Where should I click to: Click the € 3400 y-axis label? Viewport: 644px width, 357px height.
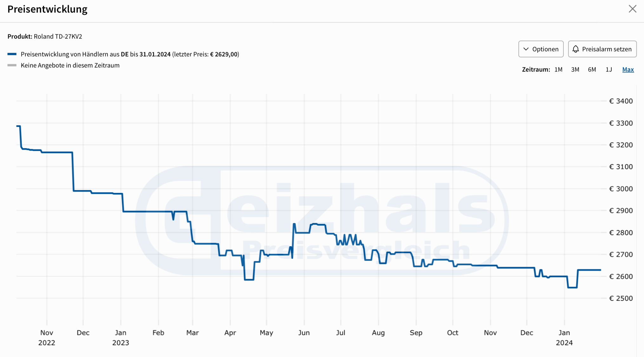(621, 101)
